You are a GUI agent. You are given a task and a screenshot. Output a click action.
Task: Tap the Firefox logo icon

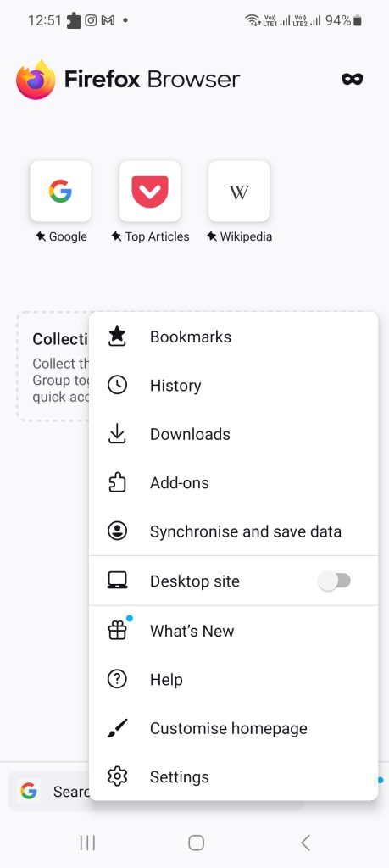[x=36, y=79]
